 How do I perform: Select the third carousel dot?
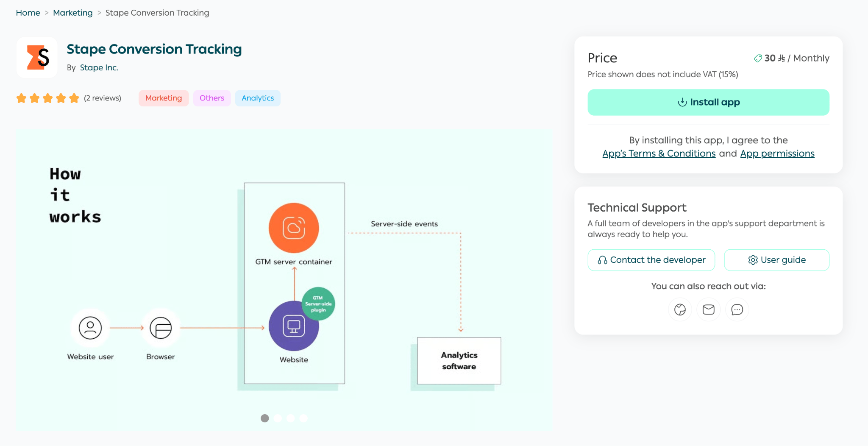(x=290, y=418)
